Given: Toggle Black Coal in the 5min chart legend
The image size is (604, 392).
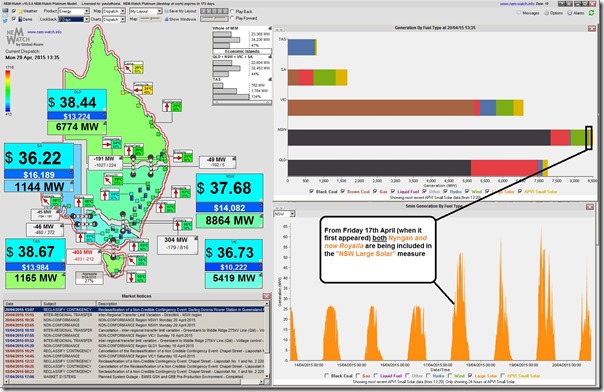Looking at the screenshot, I should tap(327, 375).
